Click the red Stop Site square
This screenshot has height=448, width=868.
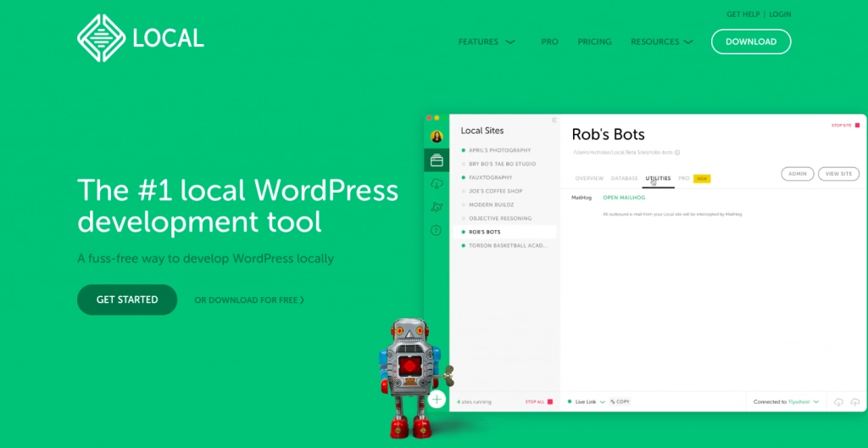857,126
